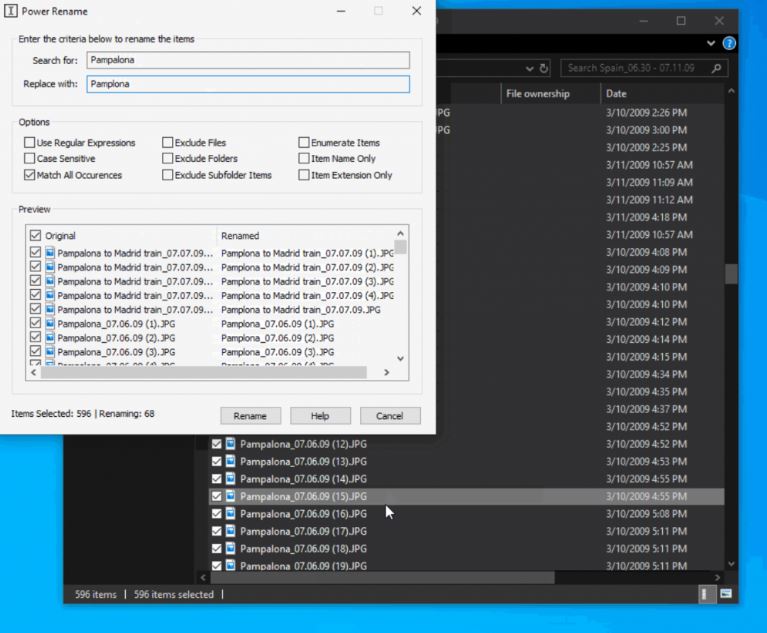Click file icon of Pampalona_07.06.09 (14).JPG
The height and width of the screenshot is (633, 767).
click(x=230, y=479)
